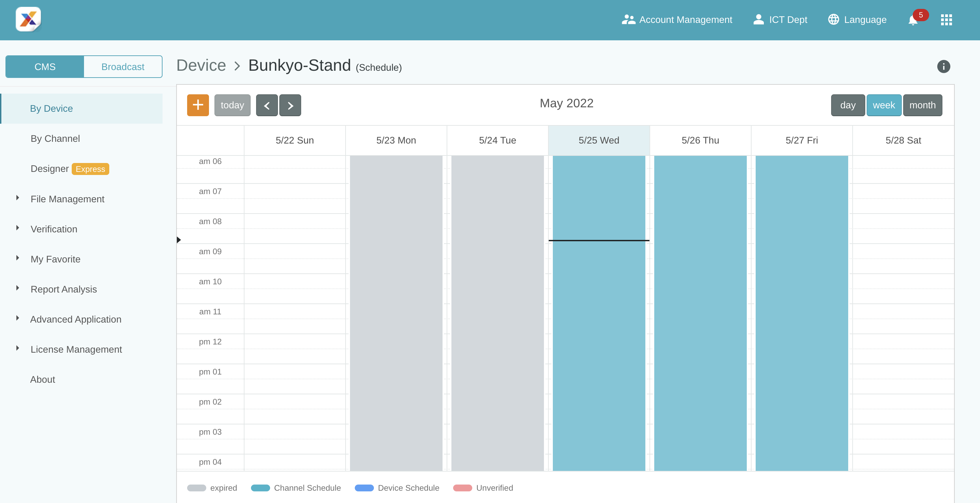Expand Verification sidebar section
The image size is (980, 503).
tap(54, 229)
